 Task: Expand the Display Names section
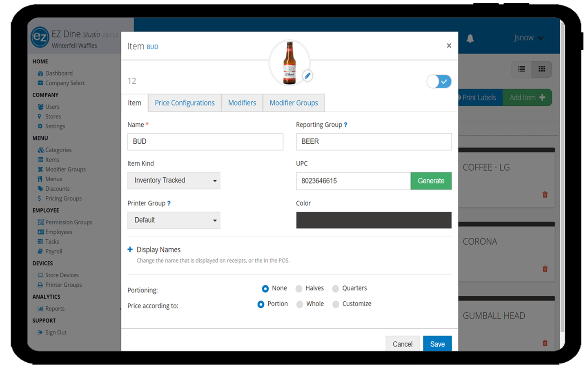(x=130, y=250)
